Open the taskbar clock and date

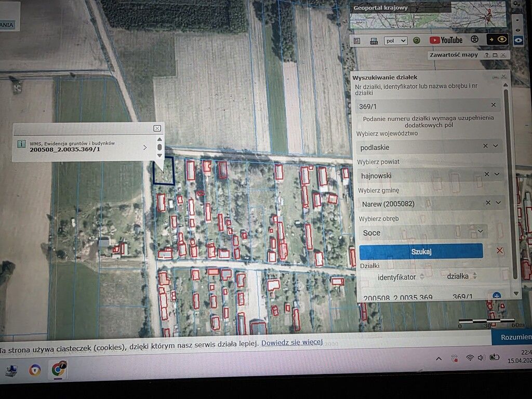click(520, 356)
